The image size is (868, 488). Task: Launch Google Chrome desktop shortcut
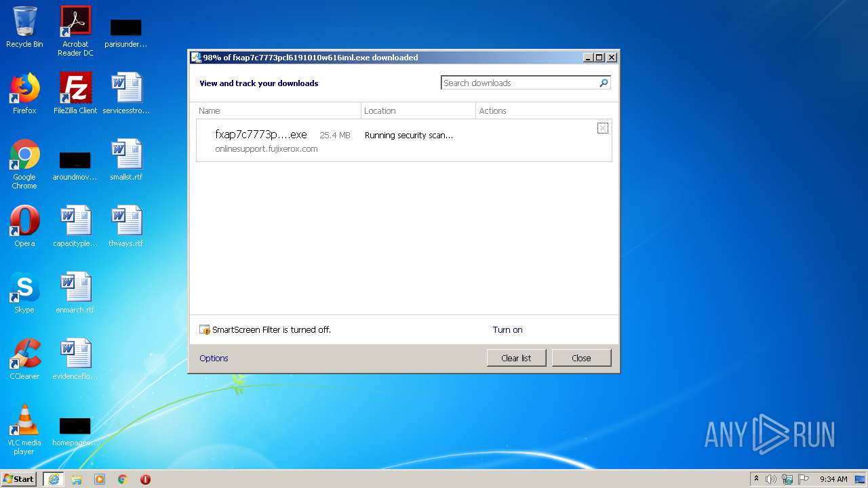coord(24,164)
